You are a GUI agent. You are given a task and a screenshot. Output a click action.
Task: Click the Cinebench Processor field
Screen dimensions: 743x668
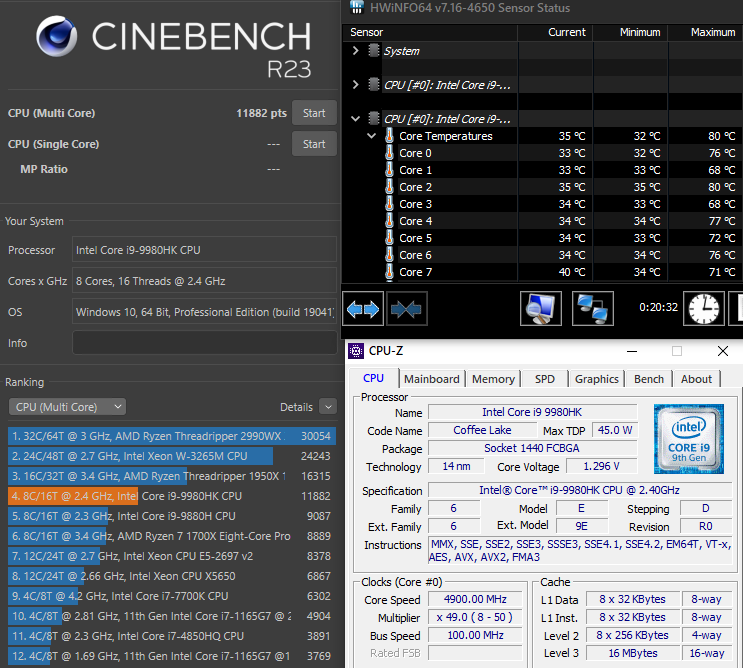click(x=204, y=250)
